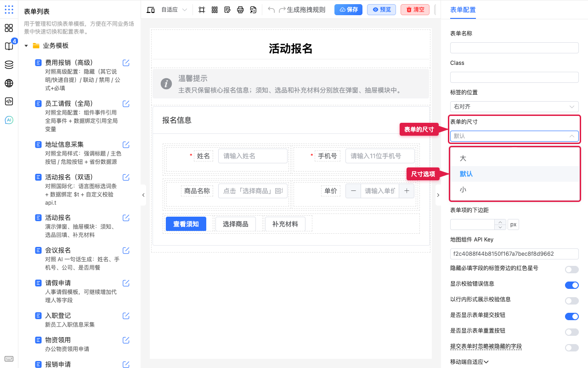588x368 pixels.
Task: Click the globe icon in left sidebar
Action: point(9,83)
